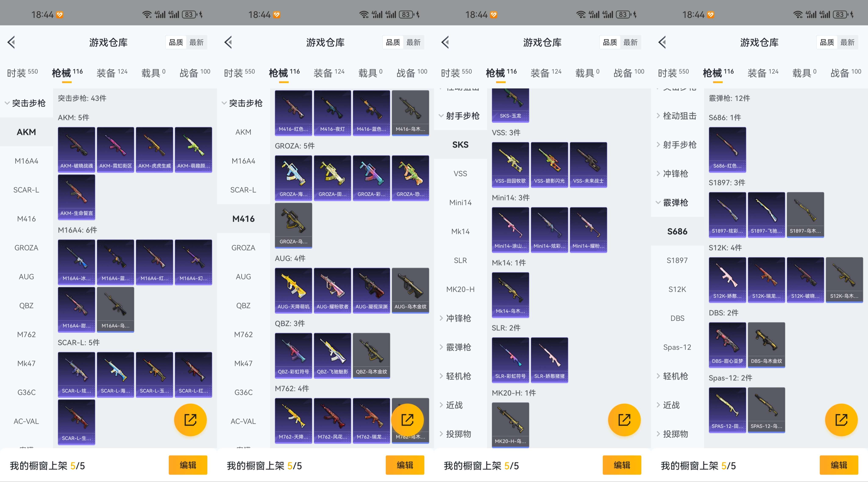Tap 编辑 button on S686-selected screen
The width and height of the screenshot is (868, 482).
click(839, 465)
